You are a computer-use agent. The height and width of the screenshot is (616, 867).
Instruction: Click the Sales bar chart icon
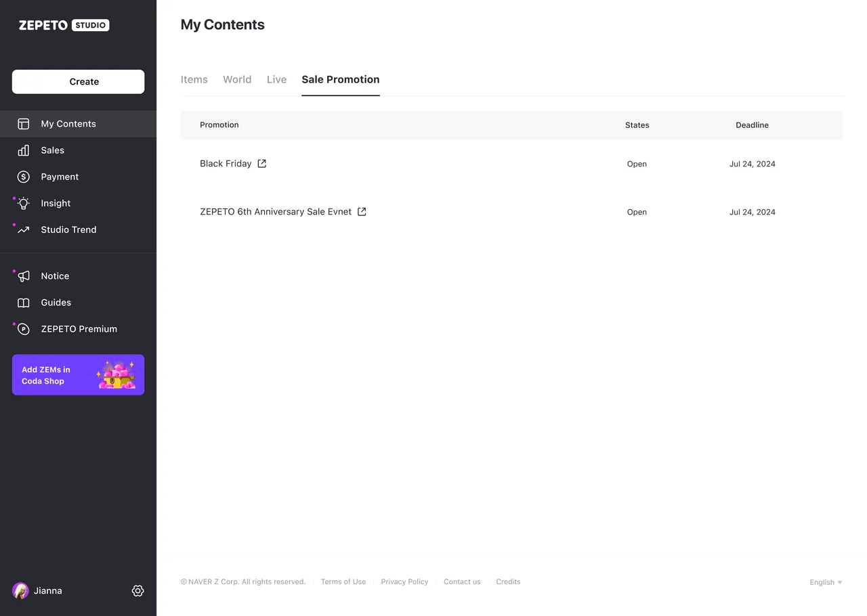tap(24, 150)
